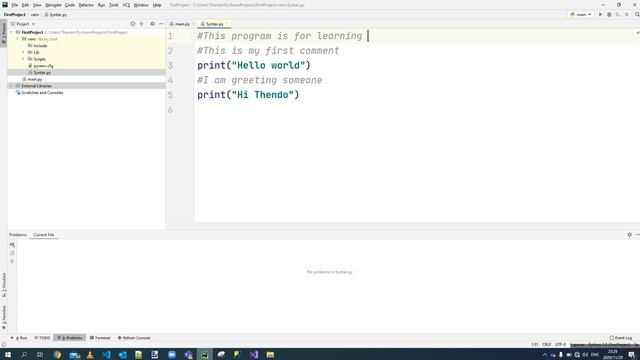Open Task View on the taskbar

tap(40, 355)
